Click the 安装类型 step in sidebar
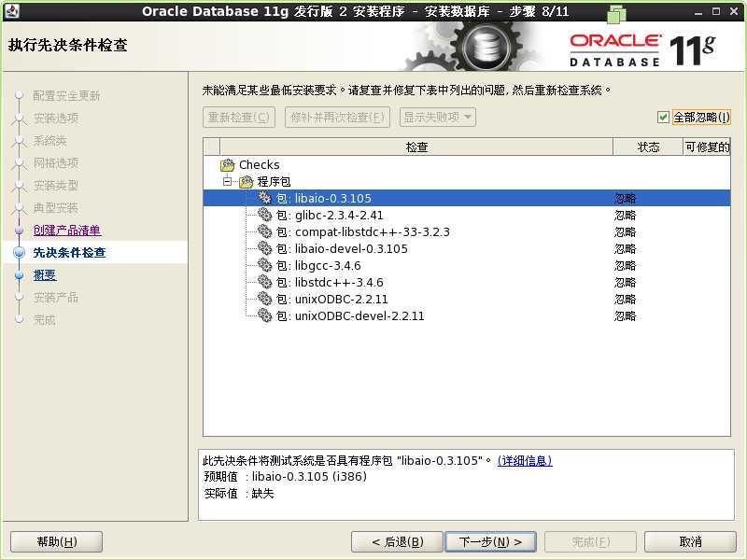Image resolution: width=747 pixels, height=560 pixels. pos(56,185)
